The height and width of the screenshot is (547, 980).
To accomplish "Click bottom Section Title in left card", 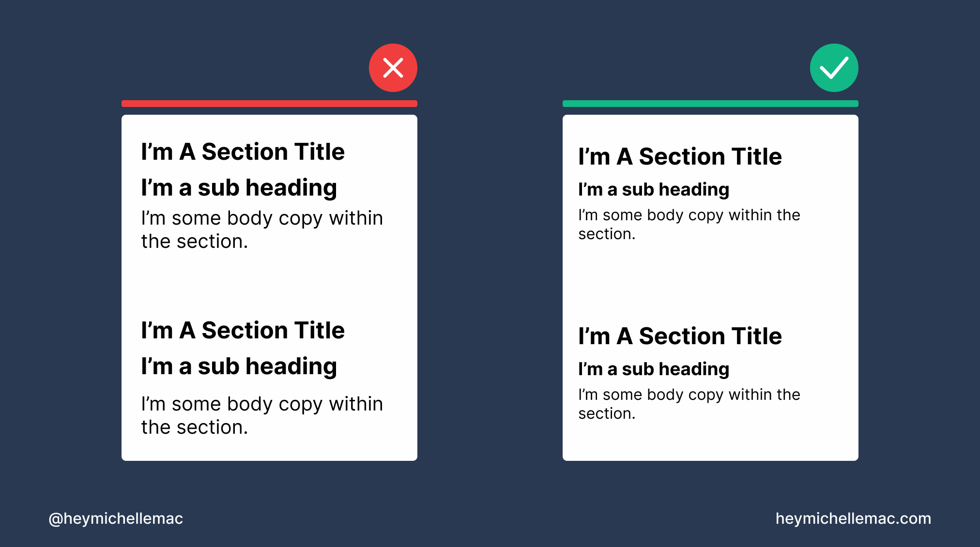I will (243, 330).
